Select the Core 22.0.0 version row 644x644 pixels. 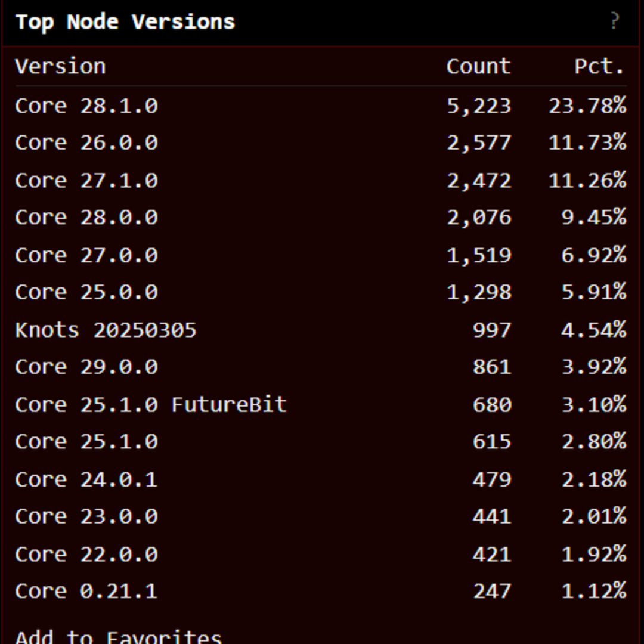tap(321, 554)
